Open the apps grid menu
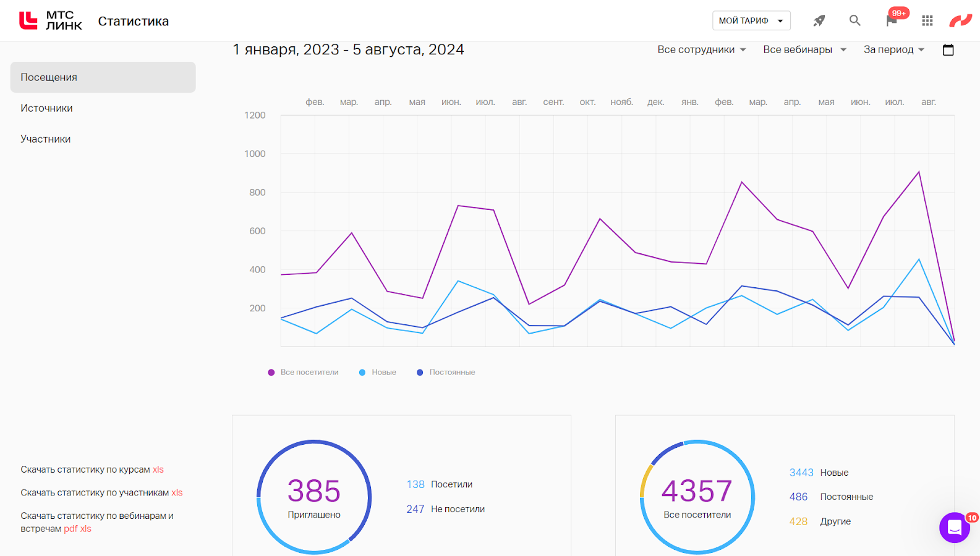This screenshot has height=556, width=980. (927, 20)
